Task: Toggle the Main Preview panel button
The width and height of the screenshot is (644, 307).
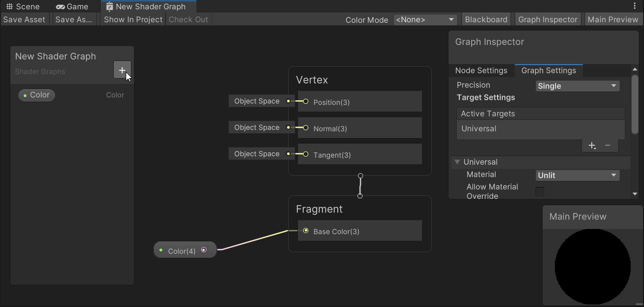Action: (613, 20)
